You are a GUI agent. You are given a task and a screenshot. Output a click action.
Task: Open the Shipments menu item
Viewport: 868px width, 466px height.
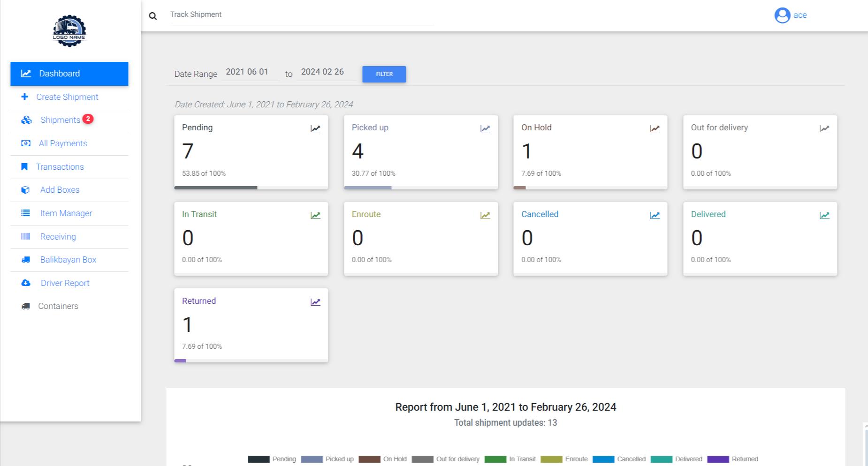[69, 120]
